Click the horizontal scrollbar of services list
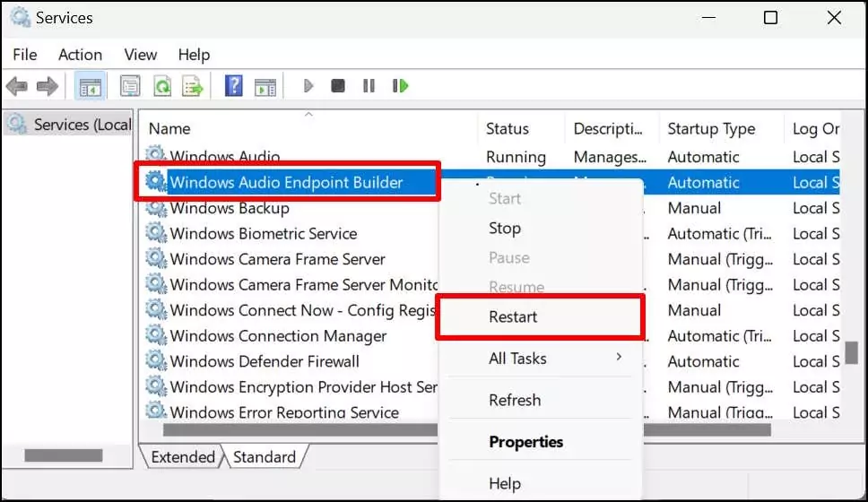This screenshot has width=868, height=502. [x=466, y=429]
